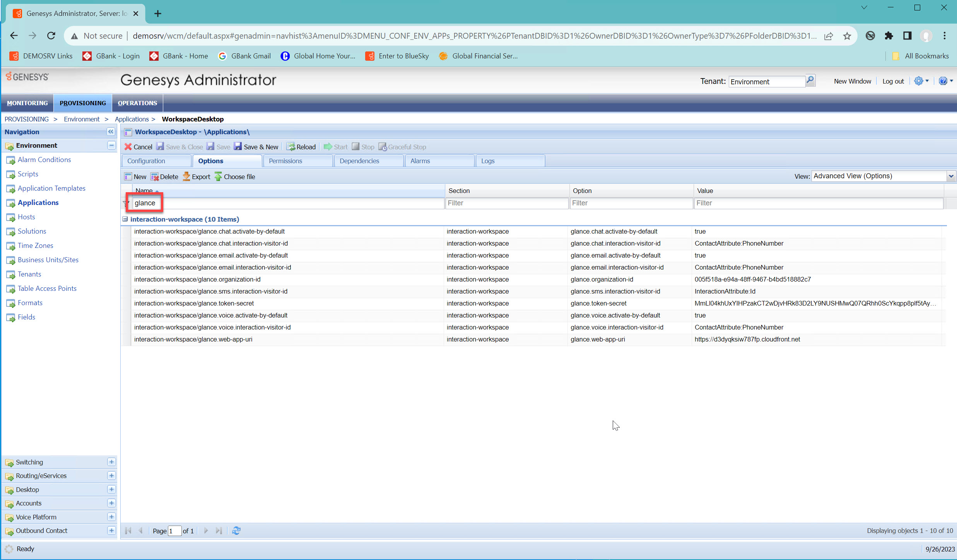Click the Alarm Conditions icon
Viewport: 957px width, 560px height.
point(10,160)
